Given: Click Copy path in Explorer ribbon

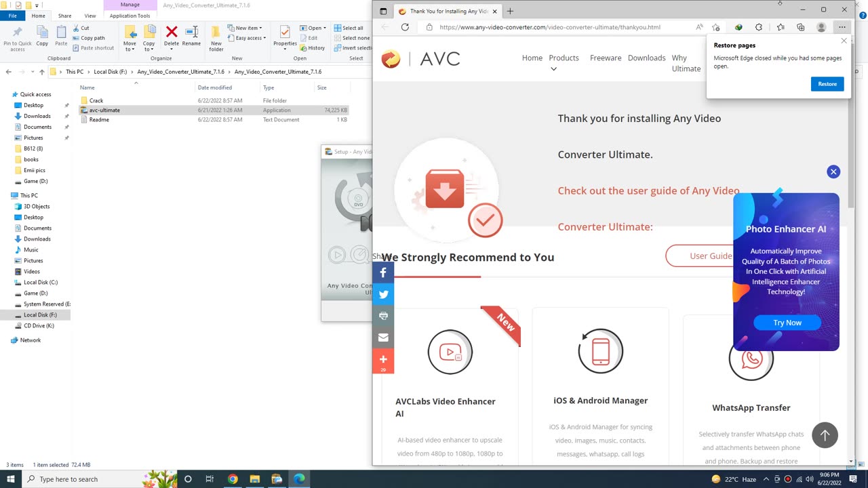Looking at the screenshot, I should click(x=89, y=38).
